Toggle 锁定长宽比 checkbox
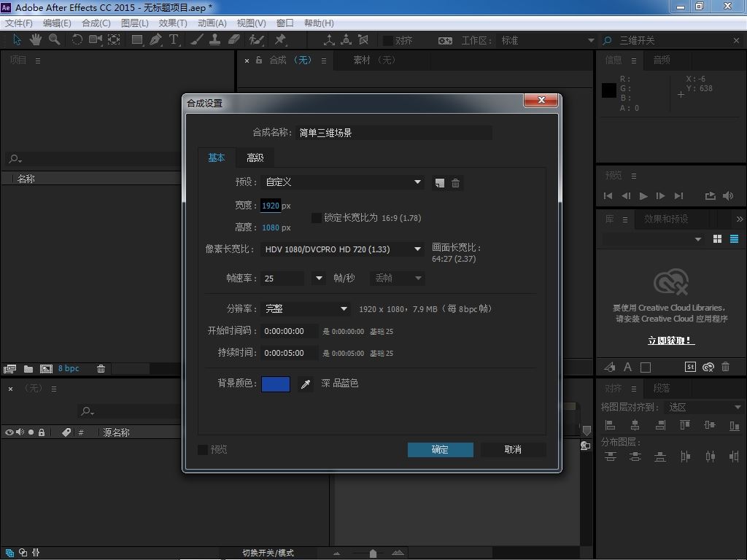 pyautogui.click(x=317, y=218)
